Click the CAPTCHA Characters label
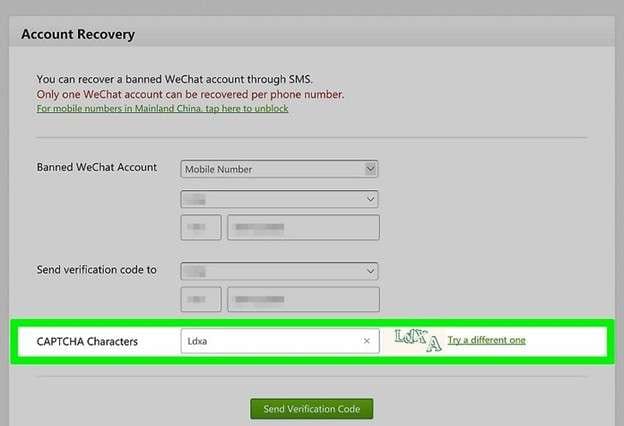Viewport: 624px width, 426px height. (x=87, y=342)
